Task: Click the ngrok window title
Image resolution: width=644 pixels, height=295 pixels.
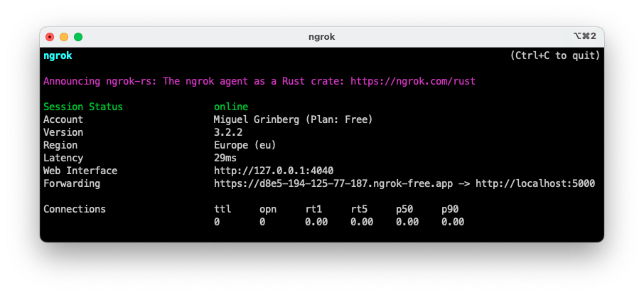Action: [x=321, y=37]
